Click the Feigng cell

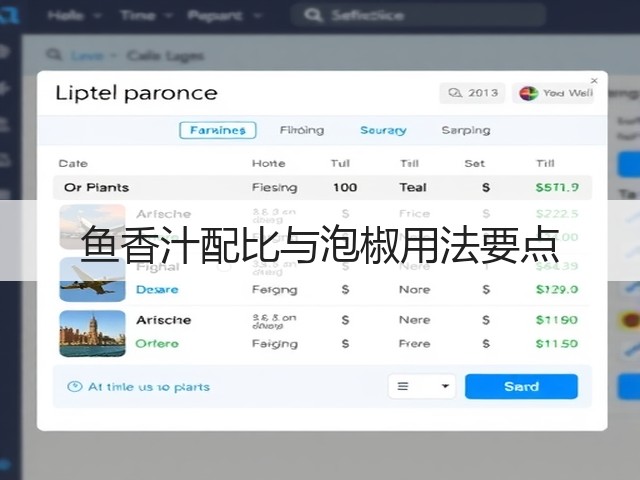[275, 290]
